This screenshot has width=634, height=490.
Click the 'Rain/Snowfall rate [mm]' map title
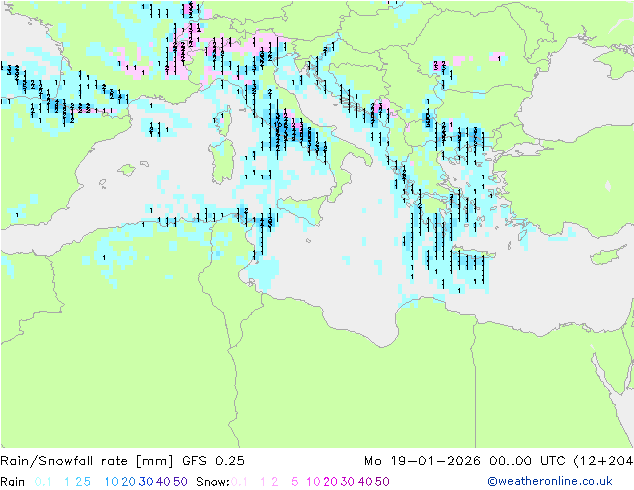(87, 461)
